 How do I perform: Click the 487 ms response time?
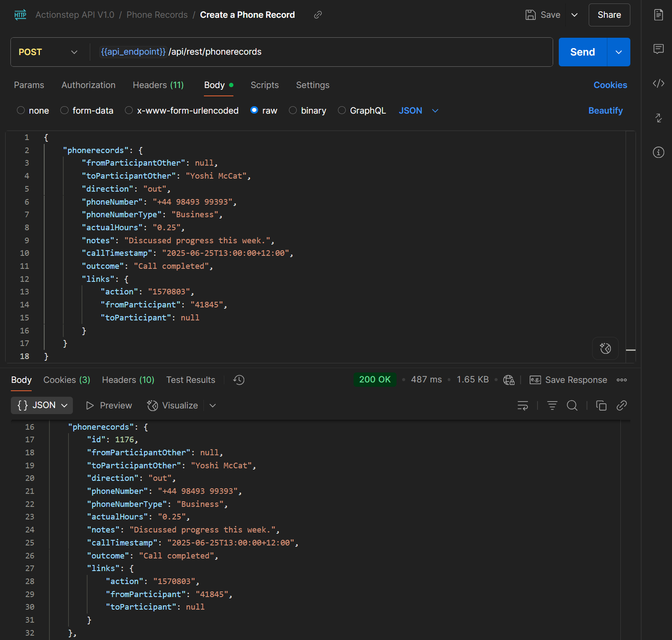(426, 379)
